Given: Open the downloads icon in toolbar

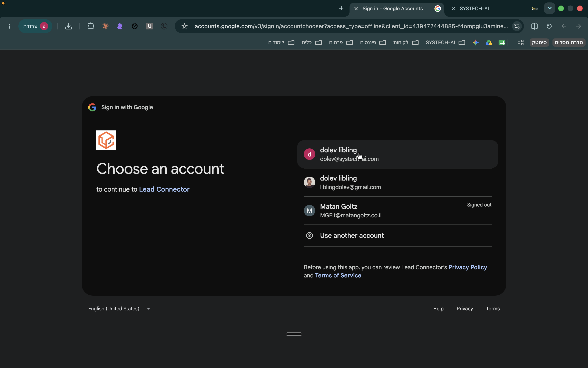Looking at the screenshot, I should pos(69,26).
